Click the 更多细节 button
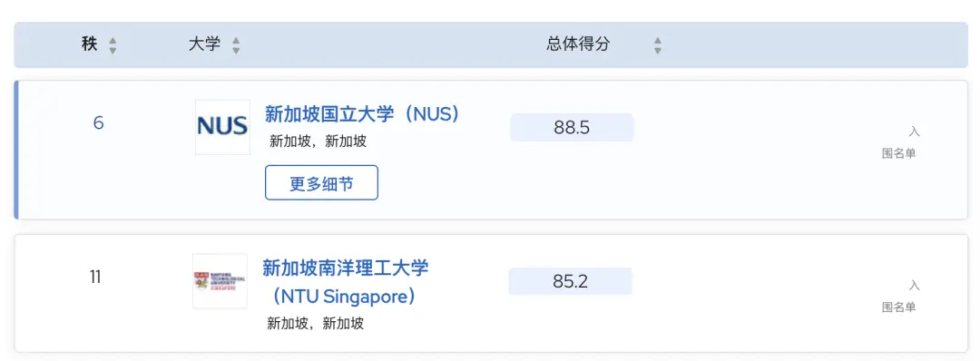 click(321, 182)
